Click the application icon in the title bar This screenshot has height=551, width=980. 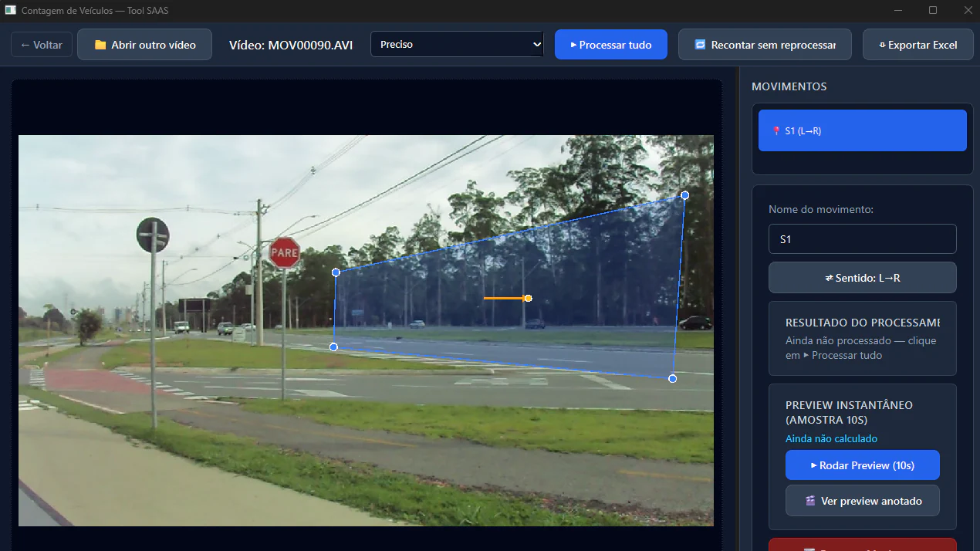click(11, 11)
